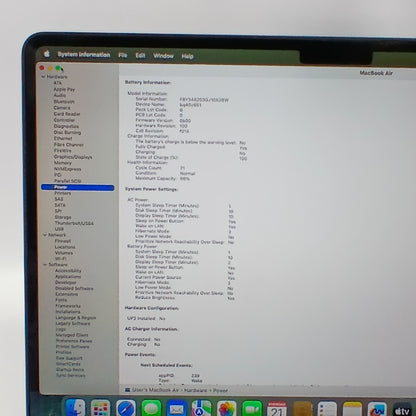Collapse the Network section
Screen dimensions: 416x416
(x=45, y=235)
